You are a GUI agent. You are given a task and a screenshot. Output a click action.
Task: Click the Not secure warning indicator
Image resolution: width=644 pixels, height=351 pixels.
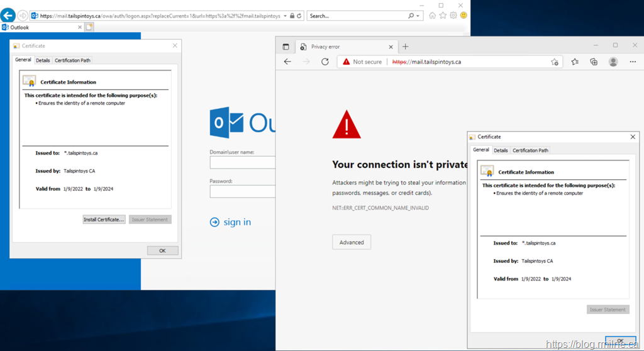[362, 62]
